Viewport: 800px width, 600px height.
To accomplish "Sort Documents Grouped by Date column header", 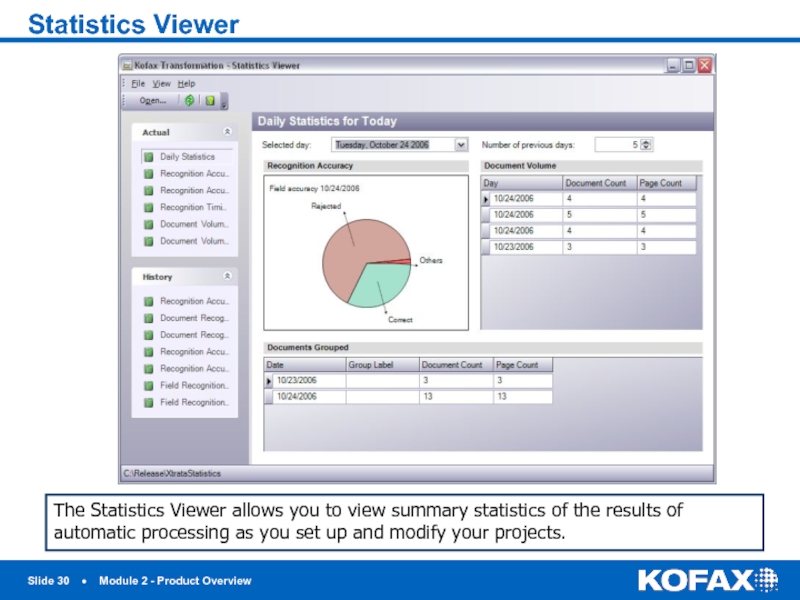I will click(x=305, y=365).
